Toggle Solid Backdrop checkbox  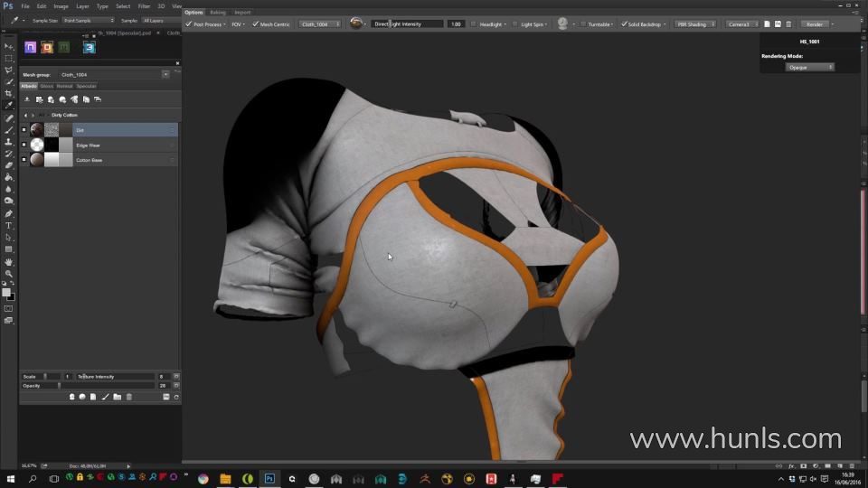[x=624, y=23]
